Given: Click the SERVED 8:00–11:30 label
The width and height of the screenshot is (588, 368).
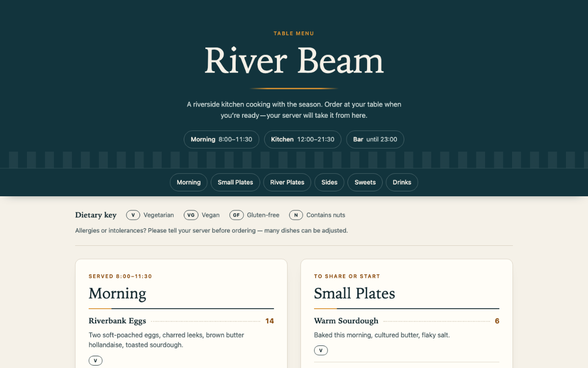Looking at the screenshot, I should click(121, 276).
